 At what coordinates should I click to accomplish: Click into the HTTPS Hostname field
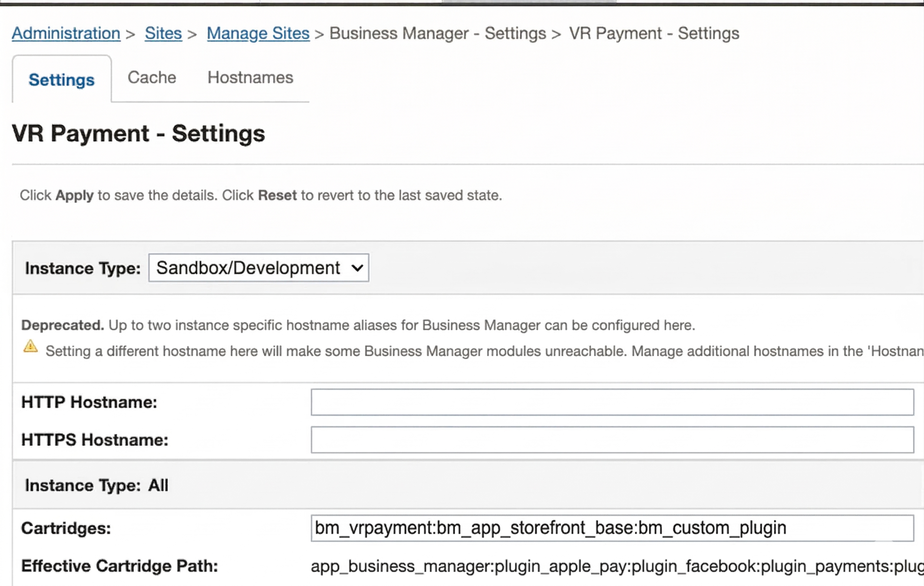(612, 440)
